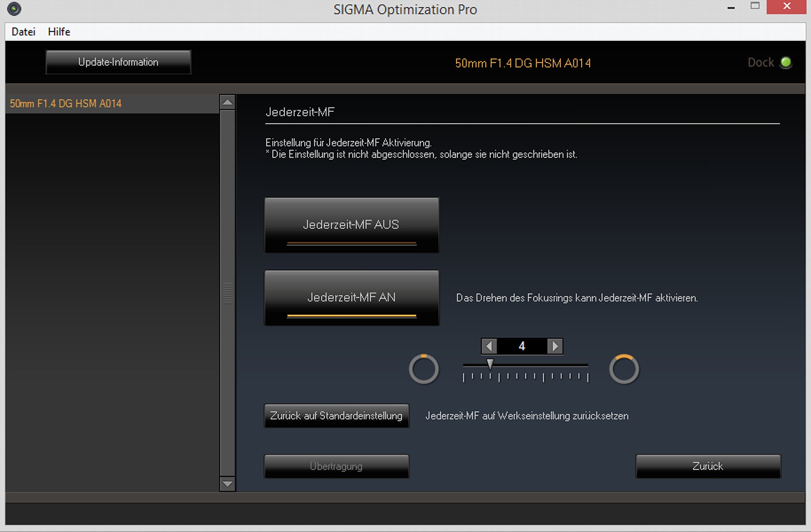Screen dimensions: 811x532
Task: Click the SIGMA app icon in title bar
Action: point(14,9)
